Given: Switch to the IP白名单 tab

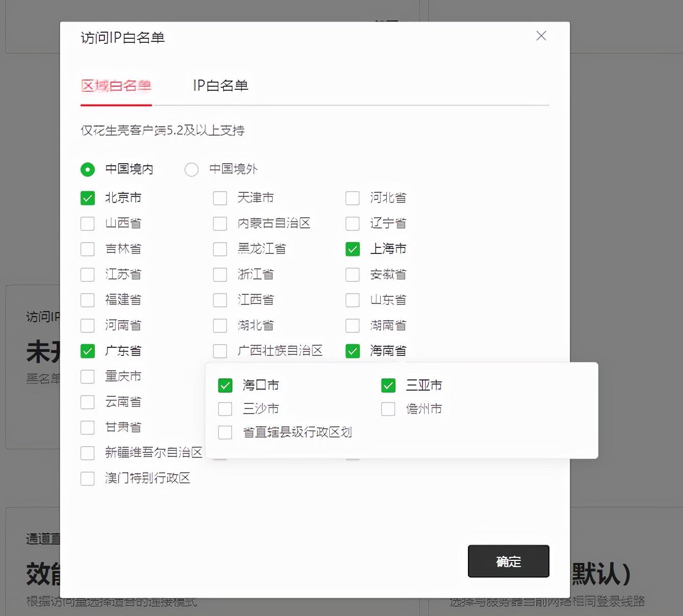Looking at the screenshot, I should coord(220,85).
